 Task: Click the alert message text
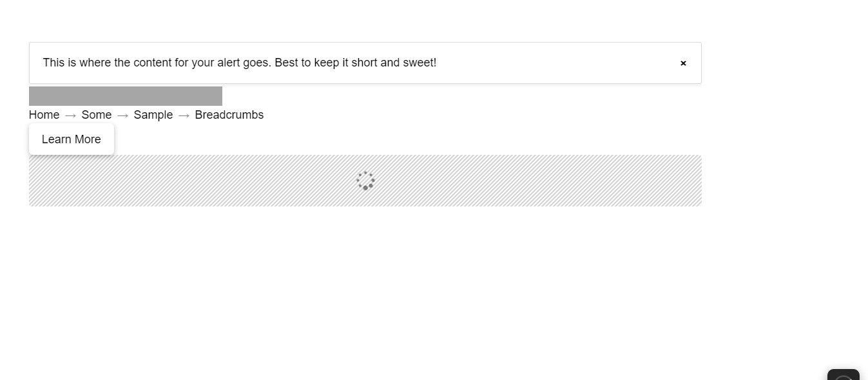pos(239,63)
